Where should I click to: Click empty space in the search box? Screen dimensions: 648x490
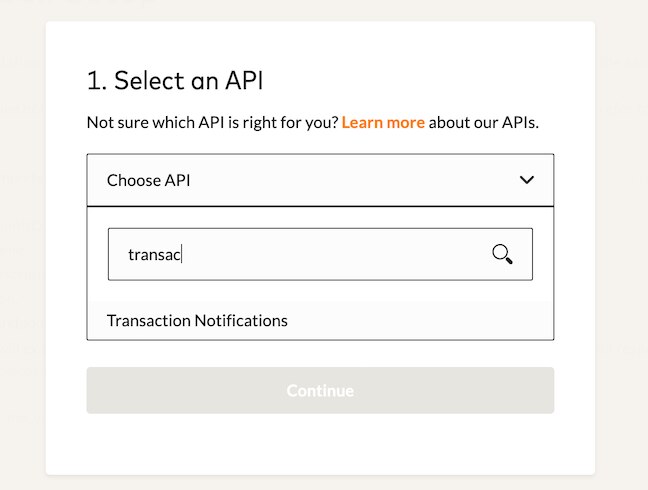tap(340, 254)
